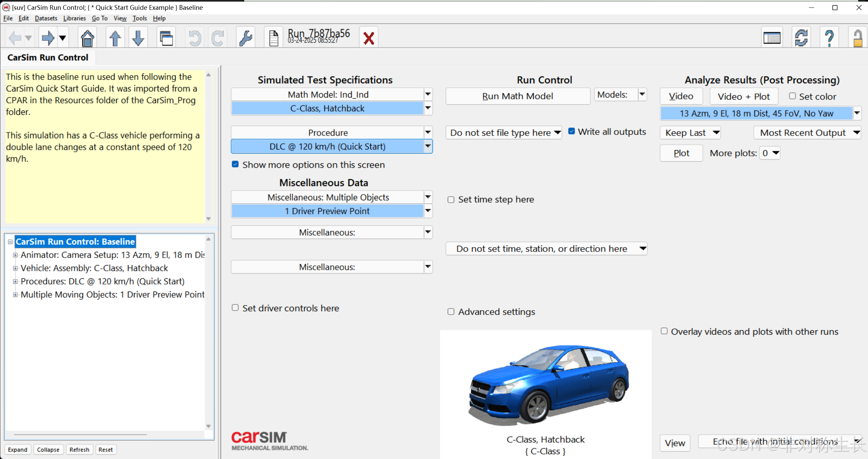Tick the Advanced settings checkbox
868x459 pixels.
[451, 312]
